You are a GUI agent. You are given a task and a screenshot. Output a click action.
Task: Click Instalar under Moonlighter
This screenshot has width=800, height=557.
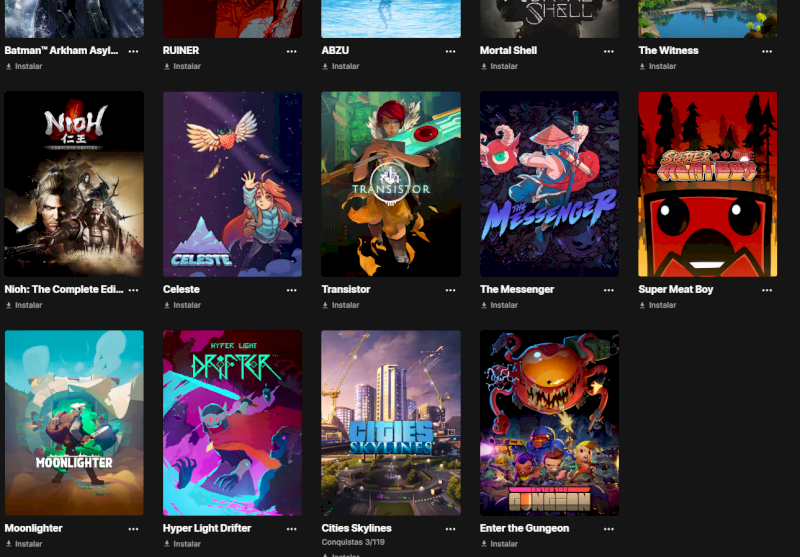click(x=24, y=544)
